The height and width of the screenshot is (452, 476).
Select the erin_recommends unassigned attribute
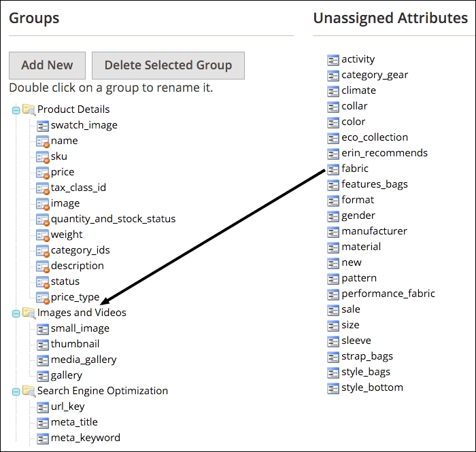(384, 153)
